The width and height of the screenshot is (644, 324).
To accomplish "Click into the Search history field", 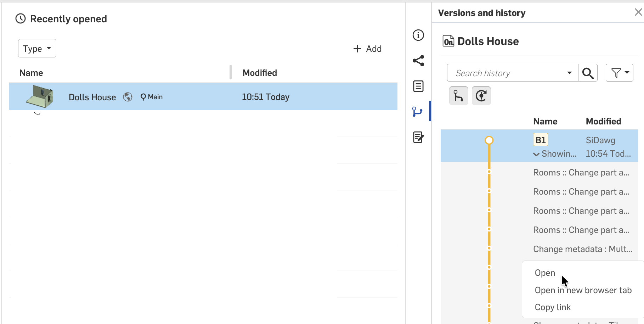I will click(x=507, y=73).
